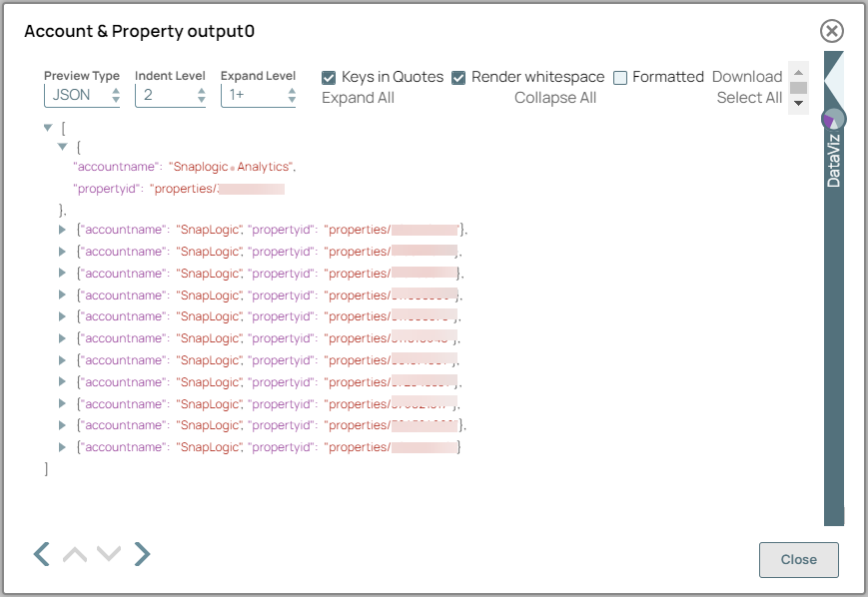Collapse the first expanded accountname object
The height and width of the screenshot is (597, 868).
point(63,148)
